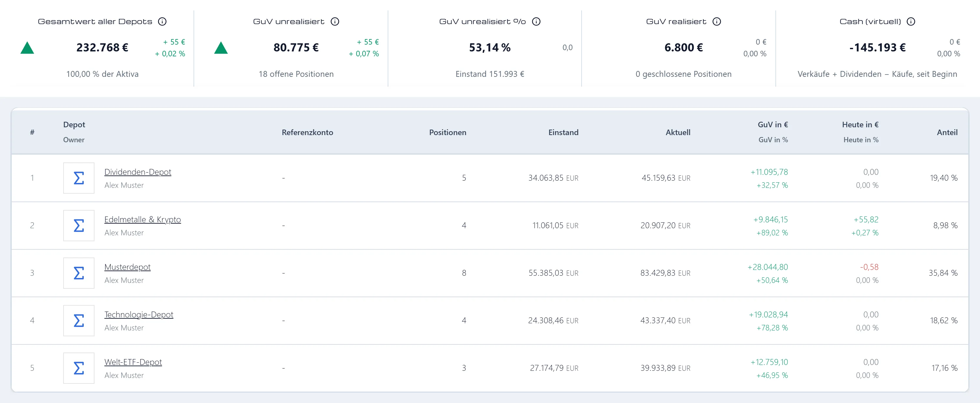Screen dimensions: 980x403
Task: Open the Dividenden-Depot link
Action: click(x=138, y=172)
